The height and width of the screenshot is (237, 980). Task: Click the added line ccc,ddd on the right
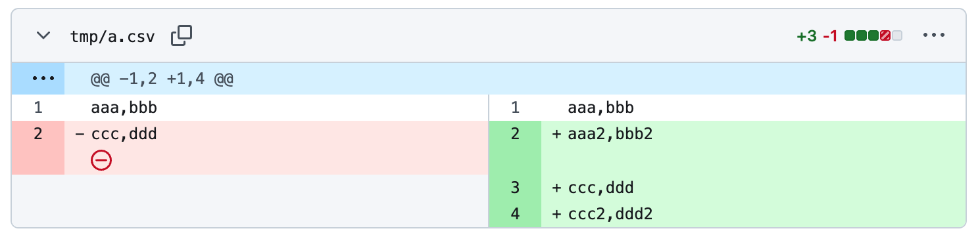[600, 188]
